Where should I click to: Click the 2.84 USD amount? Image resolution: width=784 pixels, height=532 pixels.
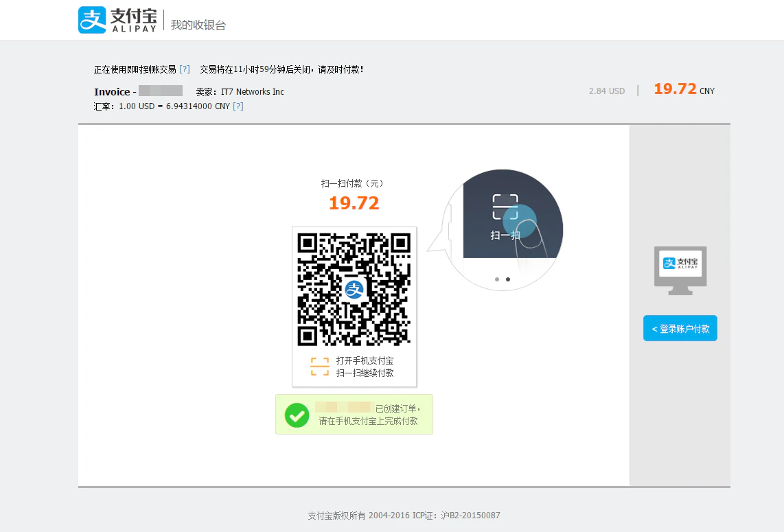(x=606, y=91)
